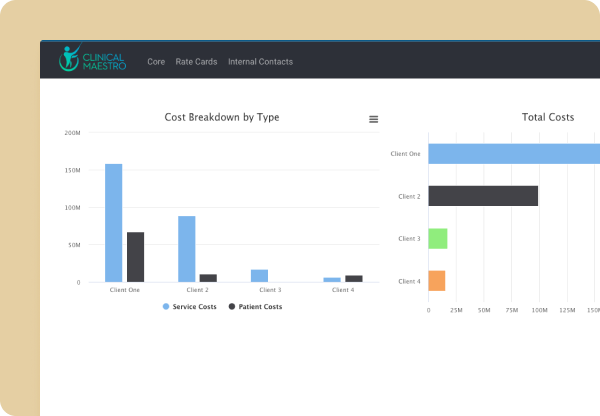Image resolution: width=600 pixels, height=416 pixels.
Task: Click the Cost Breakdown by Type title
Action: click(222, 117)
